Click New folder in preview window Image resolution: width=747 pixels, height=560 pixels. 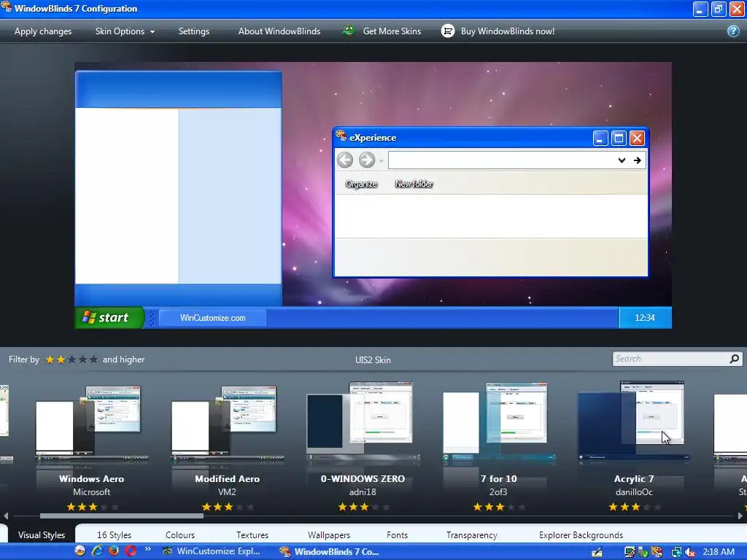click(x=414, y=184)
